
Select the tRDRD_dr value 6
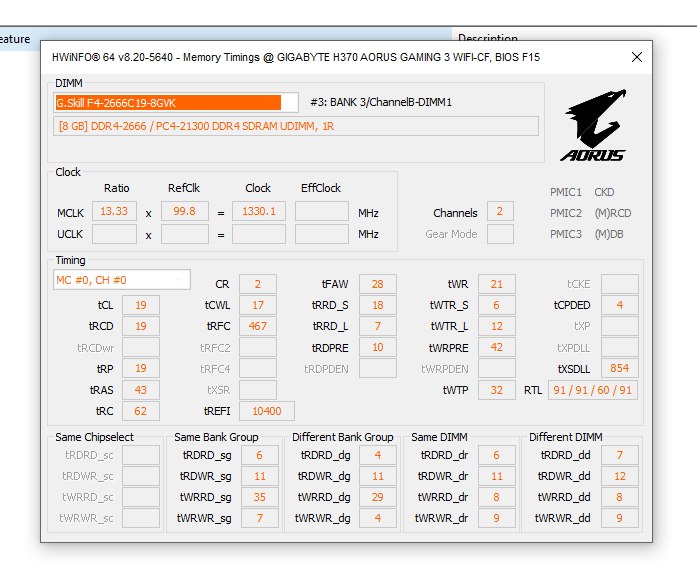coord(497,455)
